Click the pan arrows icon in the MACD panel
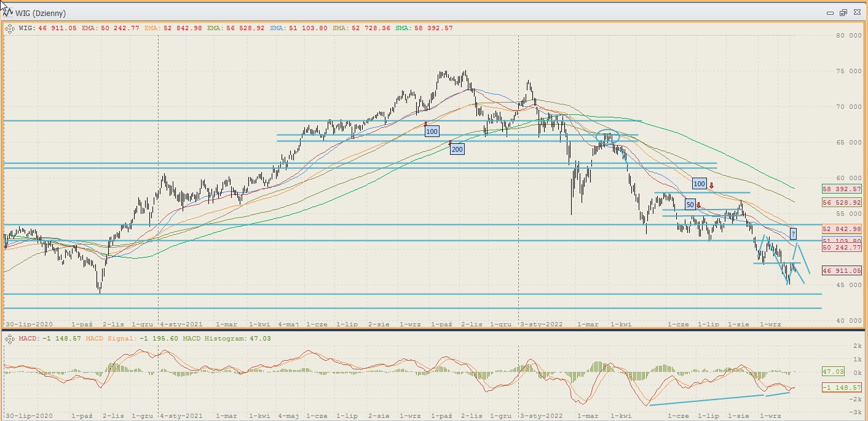 click(x=10, y=339)
